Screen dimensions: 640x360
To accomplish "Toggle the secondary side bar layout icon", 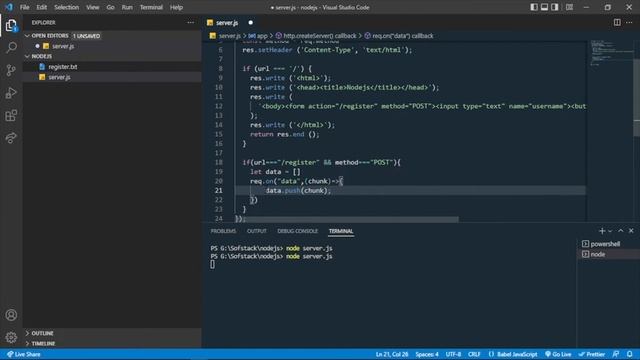I will click(555, 7).
